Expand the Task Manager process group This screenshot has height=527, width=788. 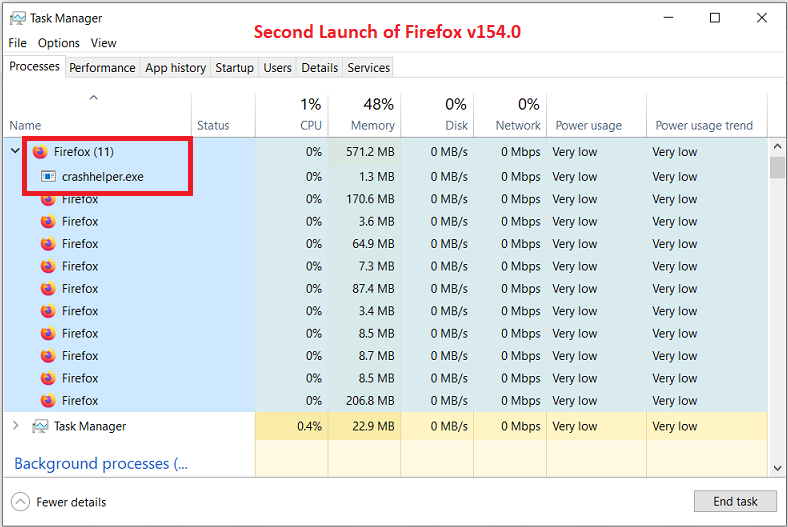point(16,426)
